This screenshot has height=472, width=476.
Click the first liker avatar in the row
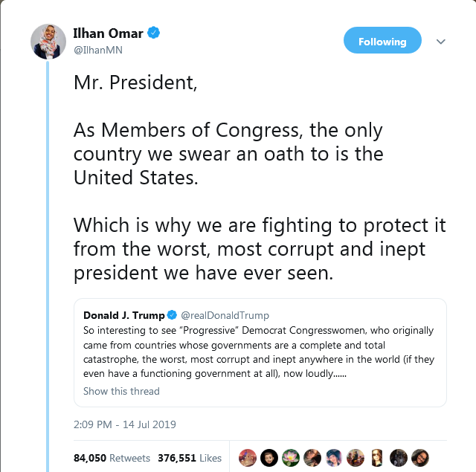tap(248, 458)
